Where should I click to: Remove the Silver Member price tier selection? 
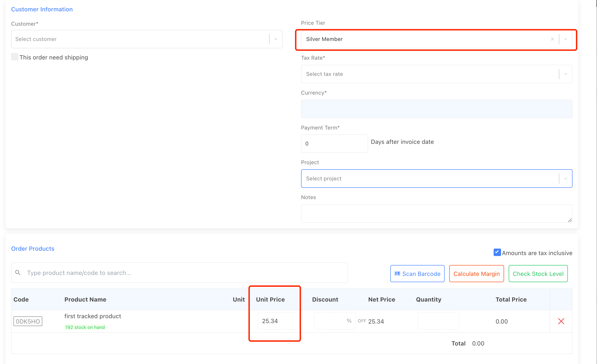pos(552,39)
